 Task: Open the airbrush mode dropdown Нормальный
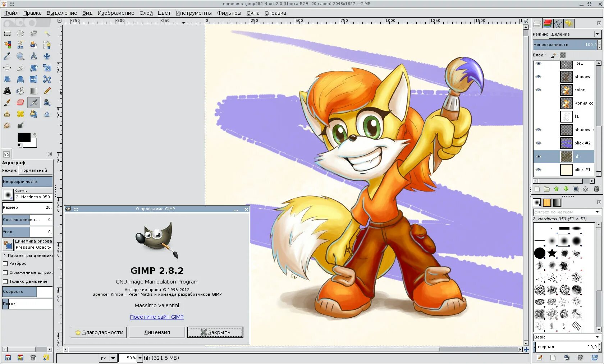36,170
